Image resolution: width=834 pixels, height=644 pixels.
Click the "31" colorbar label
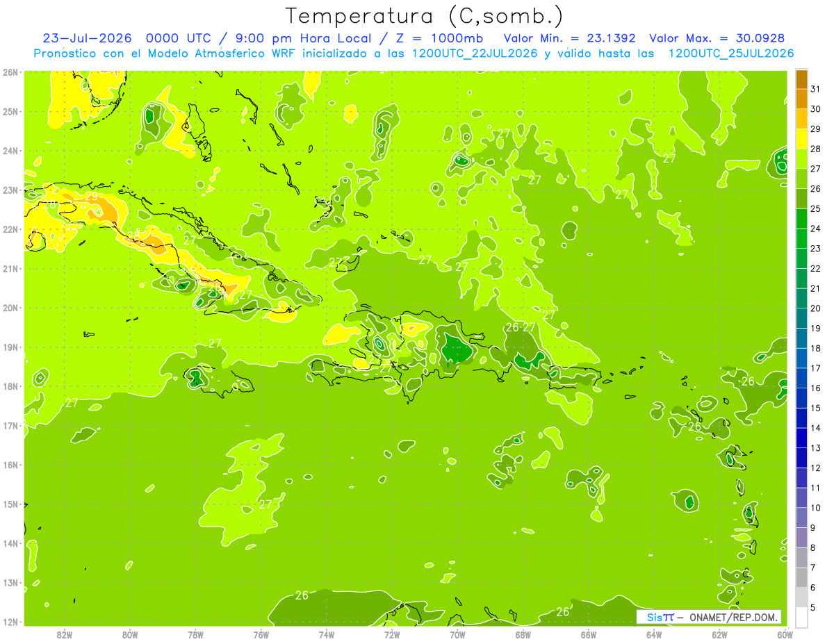click(x=815, y=88)
